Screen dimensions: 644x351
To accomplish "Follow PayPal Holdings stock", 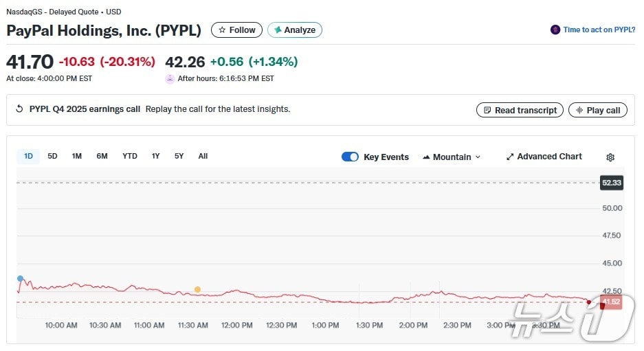I will [236, 30].
